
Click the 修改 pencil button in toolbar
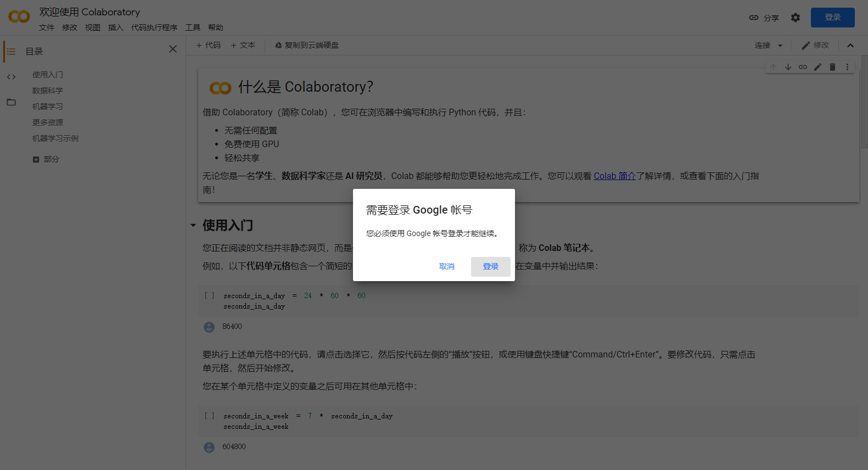pyautogui.click(x=815, y=45)
